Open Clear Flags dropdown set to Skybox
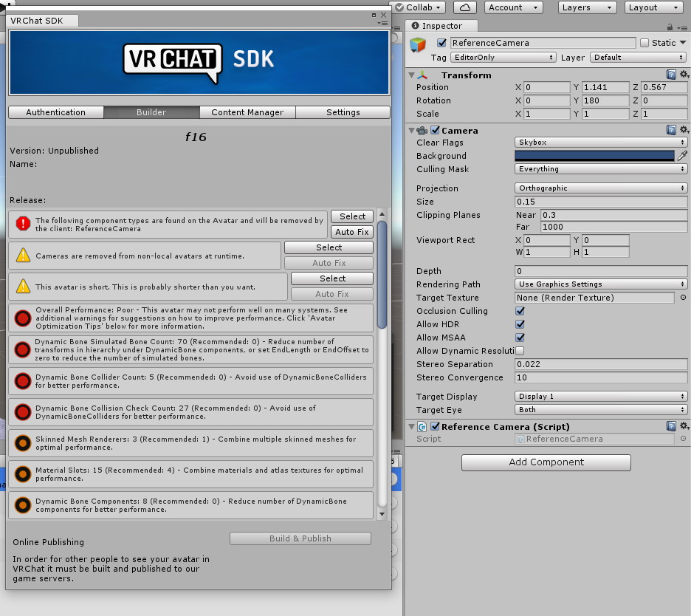 tap(601, 143)
